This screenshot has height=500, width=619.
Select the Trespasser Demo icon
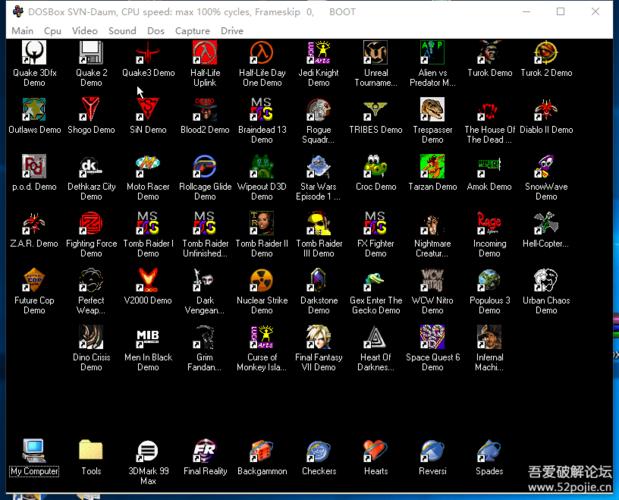[x=432, y=110]
